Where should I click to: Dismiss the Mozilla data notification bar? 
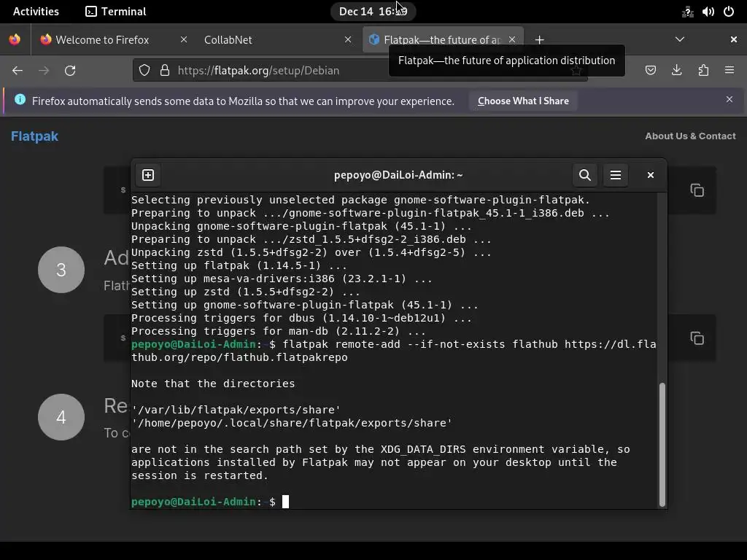point(729,99)
